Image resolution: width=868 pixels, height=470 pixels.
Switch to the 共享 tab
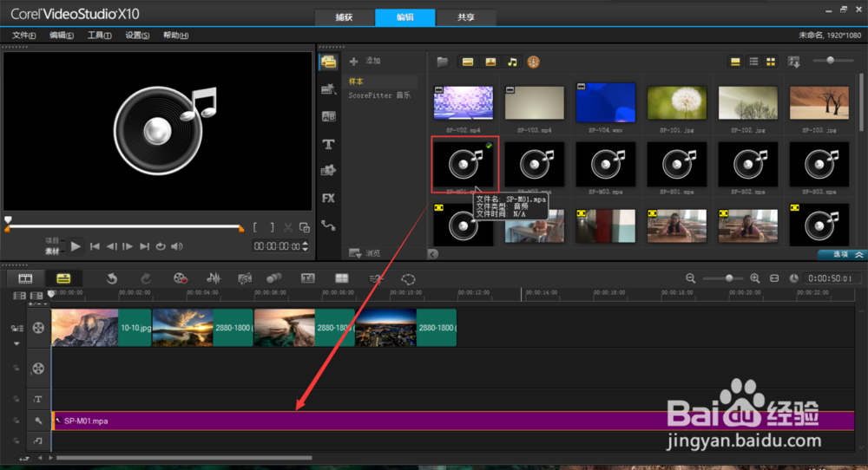[x=465, y=17]
